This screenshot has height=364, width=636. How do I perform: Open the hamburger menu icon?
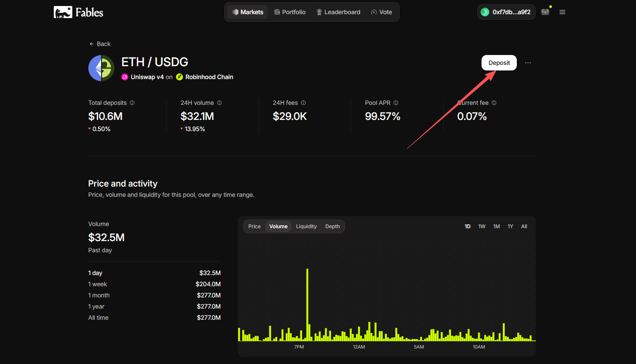click(562, 12)
